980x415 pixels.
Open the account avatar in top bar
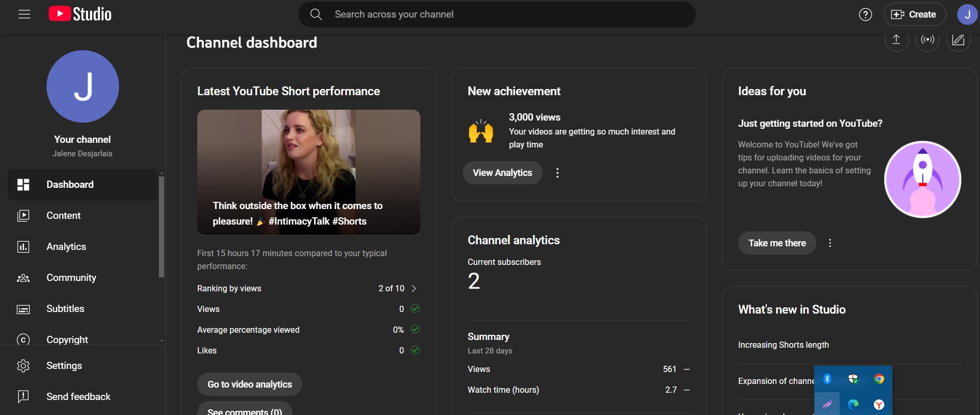[x=967, y=14]
